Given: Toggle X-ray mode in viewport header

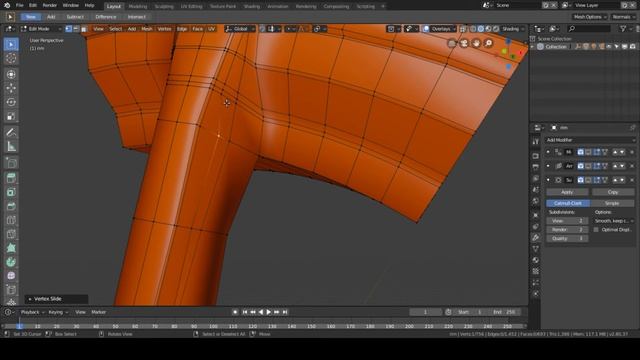Looking at the screenshot, I should (x=463, y=29).
